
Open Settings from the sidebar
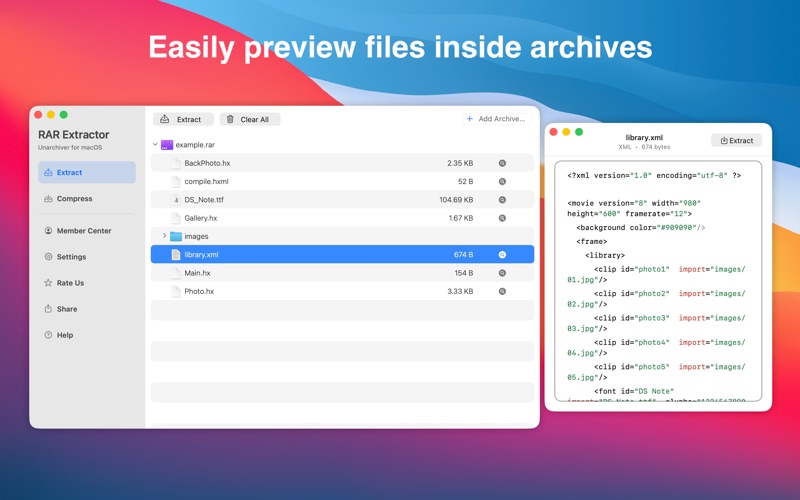(87, 257)
